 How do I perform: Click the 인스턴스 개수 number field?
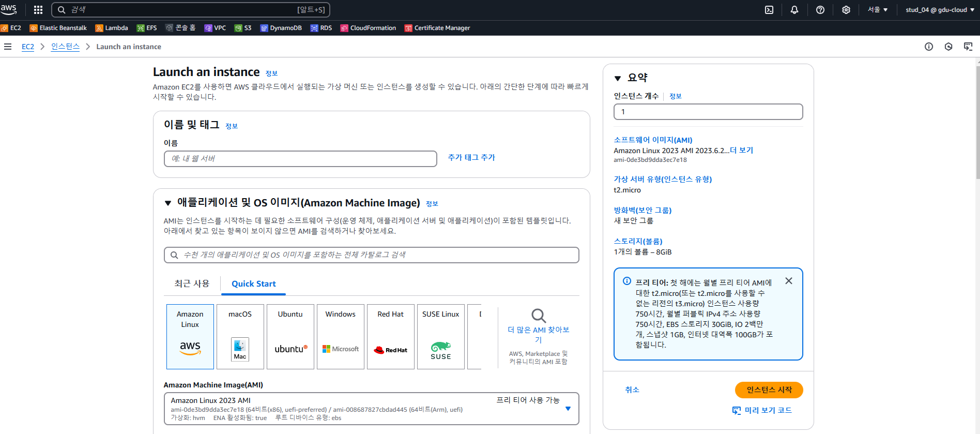(x=708, y=112)
